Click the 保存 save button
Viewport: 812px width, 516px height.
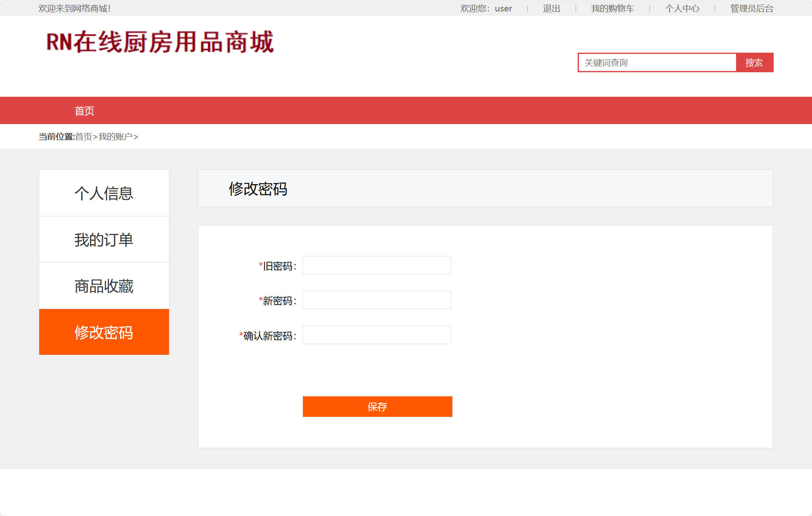point(377,407)
